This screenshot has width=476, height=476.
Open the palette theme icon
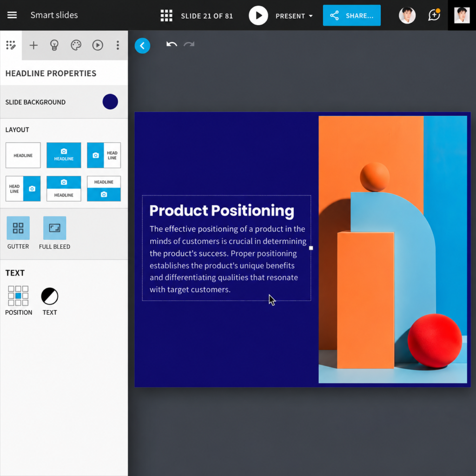pos(76,45)
